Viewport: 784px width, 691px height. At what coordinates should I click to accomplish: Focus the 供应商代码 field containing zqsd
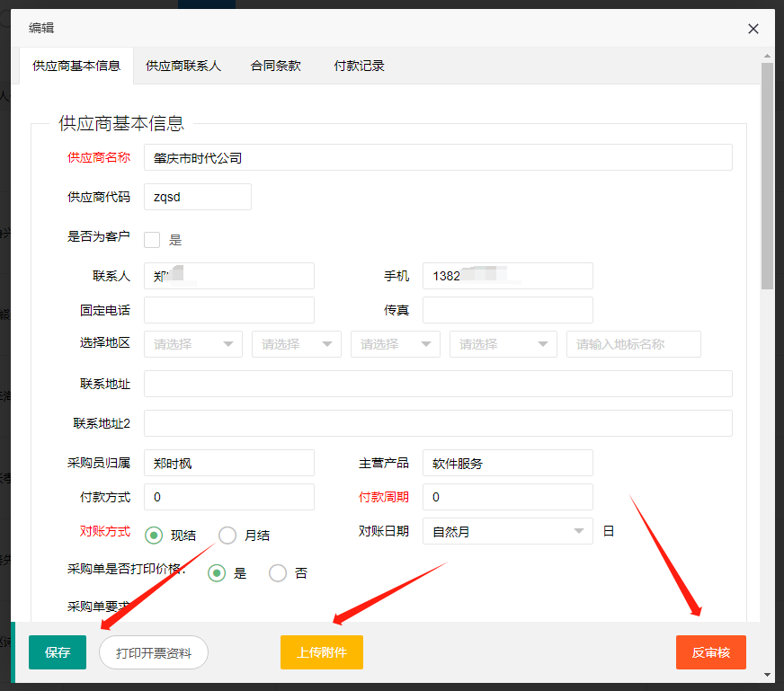(x=197, y=197)
